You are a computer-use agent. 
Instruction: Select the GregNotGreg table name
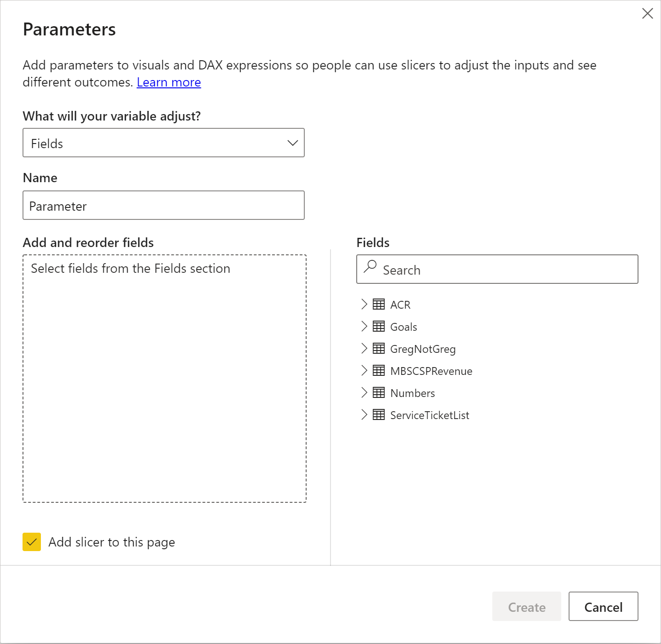[x=423, y=349]
